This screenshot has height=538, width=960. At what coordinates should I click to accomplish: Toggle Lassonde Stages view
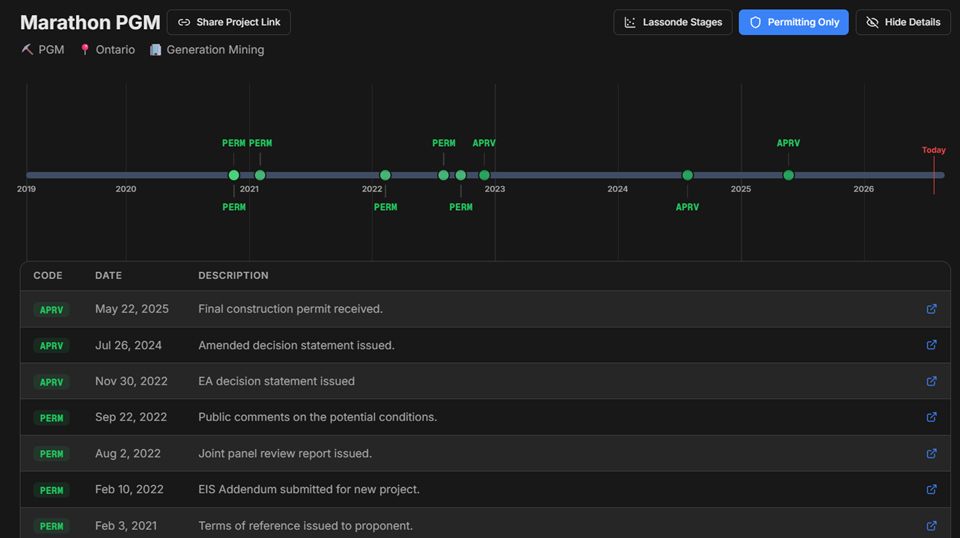[x=673, y=22]
